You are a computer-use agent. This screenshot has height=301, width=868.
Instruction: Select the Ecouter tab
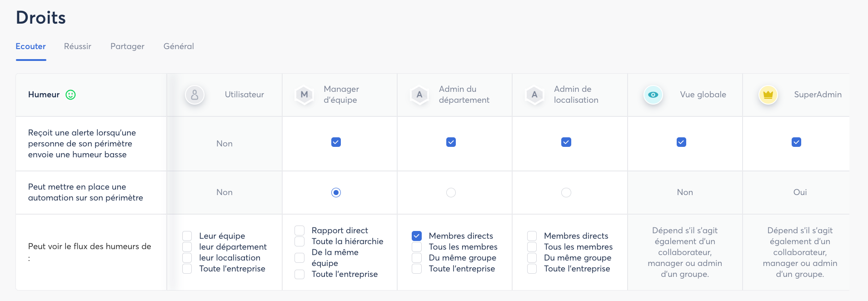[x=30, y=46]
